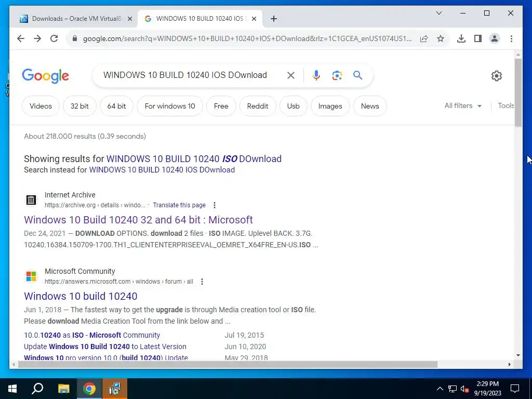The image size is (532, 399).
Task: Translate the Internet Archive page
Action: 179,205
